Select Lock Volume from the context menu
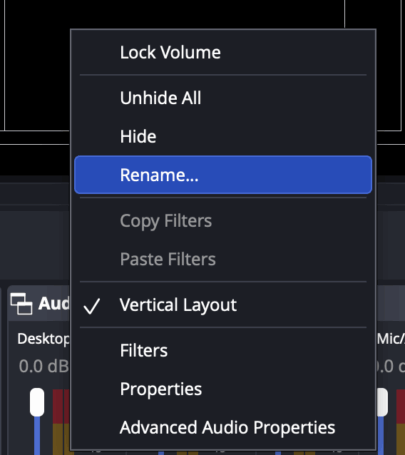This screenshot has width=405, height=455. (223, 52)
